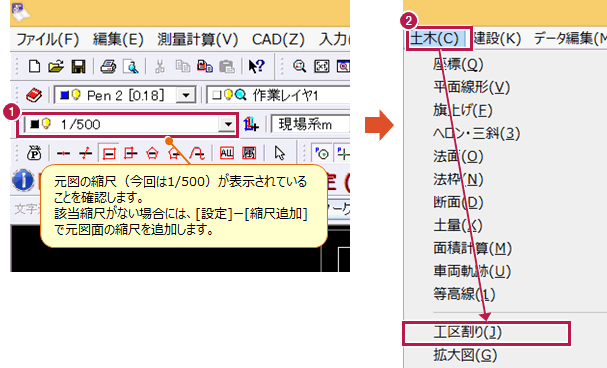The image size is (607, 368).
Task: Click the printer icon
Action: (108, 67)
